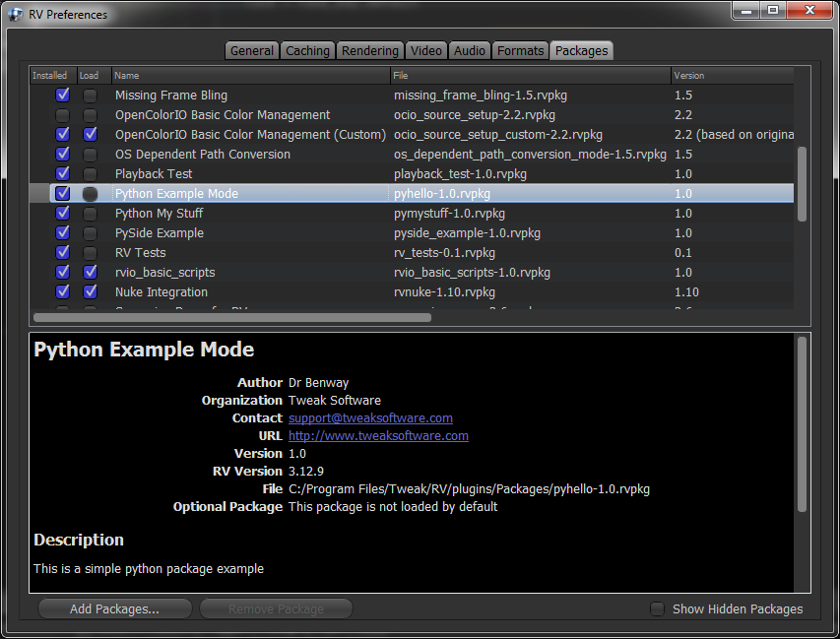840x639 pixels.
Task: Enable Load for Missing Frame Bling
Action: tap(90, 96)
